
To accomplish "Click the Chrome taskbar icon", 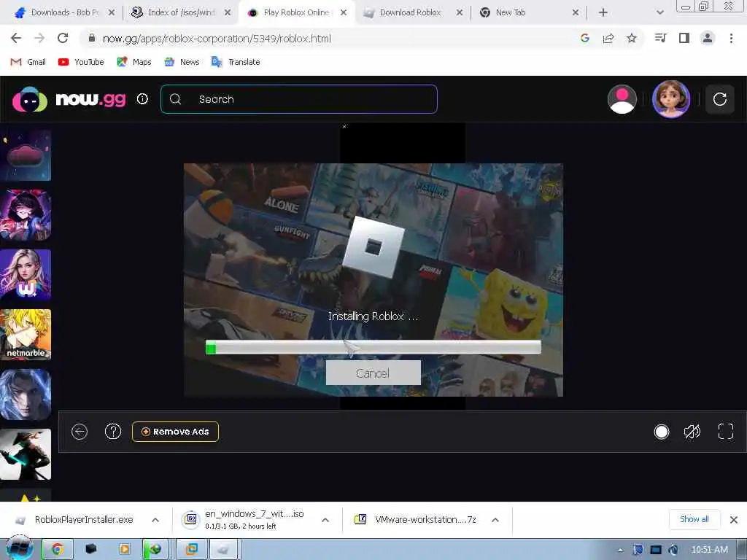I will pos(58,549).
